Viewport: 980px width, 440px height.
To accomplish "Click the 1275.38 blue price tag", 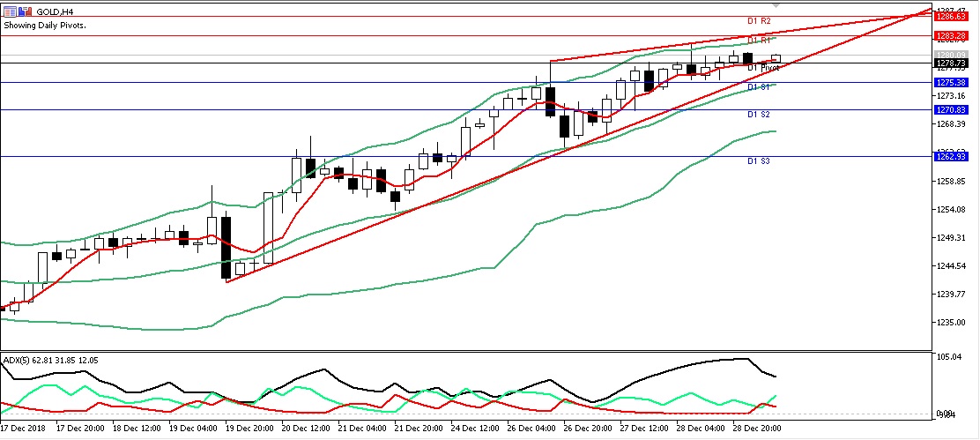I will (x=951, y=83).
